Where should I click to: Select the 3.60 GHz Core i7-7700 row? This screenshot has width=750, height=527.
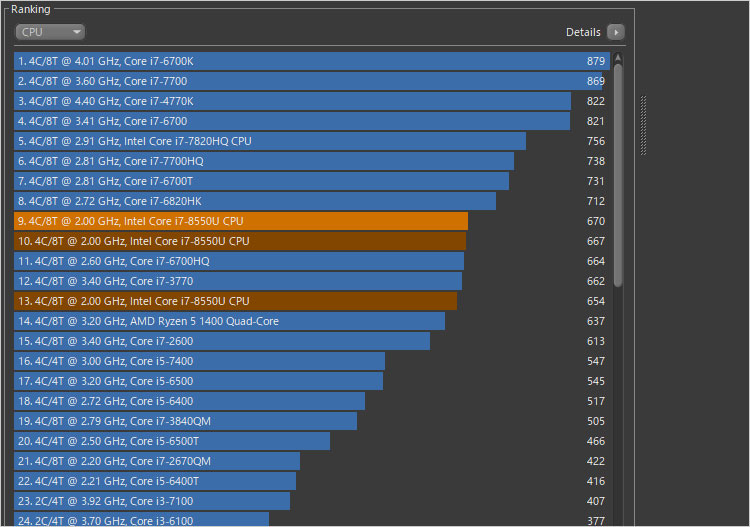coord(312,81)
